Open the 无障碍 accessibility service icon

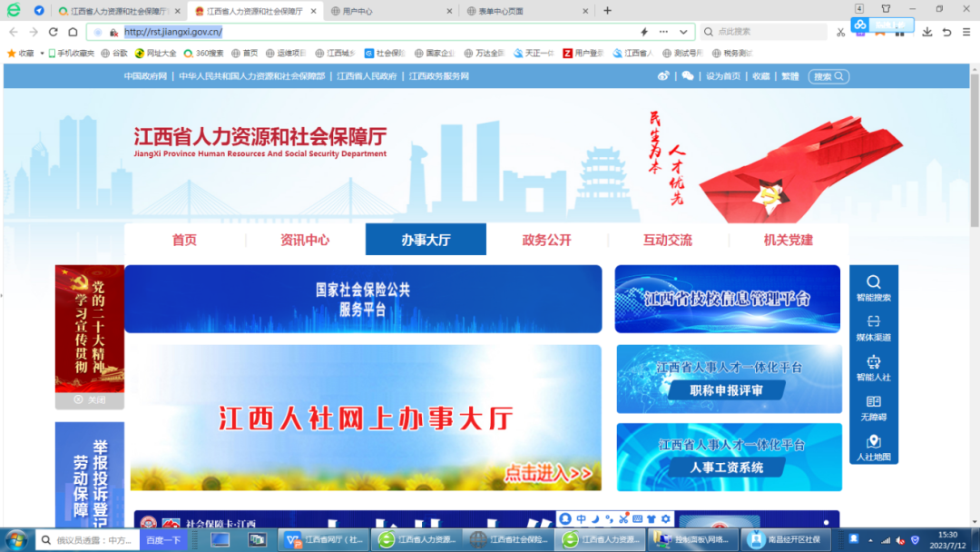point(873,409)
